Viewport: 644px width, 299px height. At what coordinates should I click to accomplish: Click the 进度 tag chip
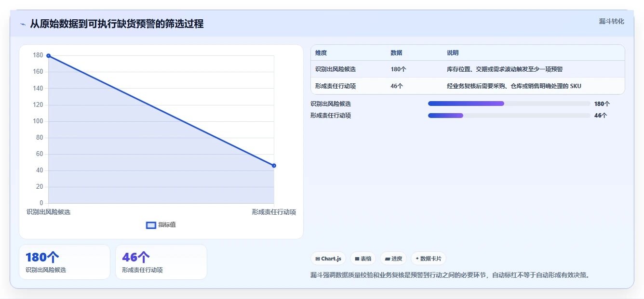tap(393, 259)
